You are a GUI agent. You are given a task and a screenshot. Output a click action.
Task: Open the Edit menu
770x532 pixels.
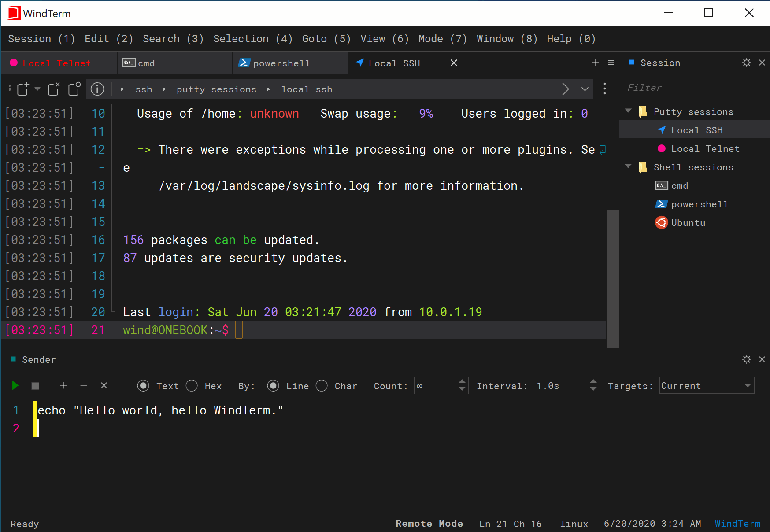tap(109, 39)
